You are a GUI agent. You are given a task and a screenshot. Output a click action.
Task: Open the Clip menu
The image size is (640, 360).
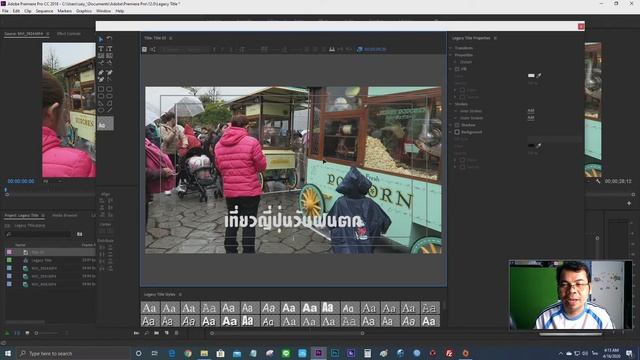pyautogui.click(x=28, y=11)
